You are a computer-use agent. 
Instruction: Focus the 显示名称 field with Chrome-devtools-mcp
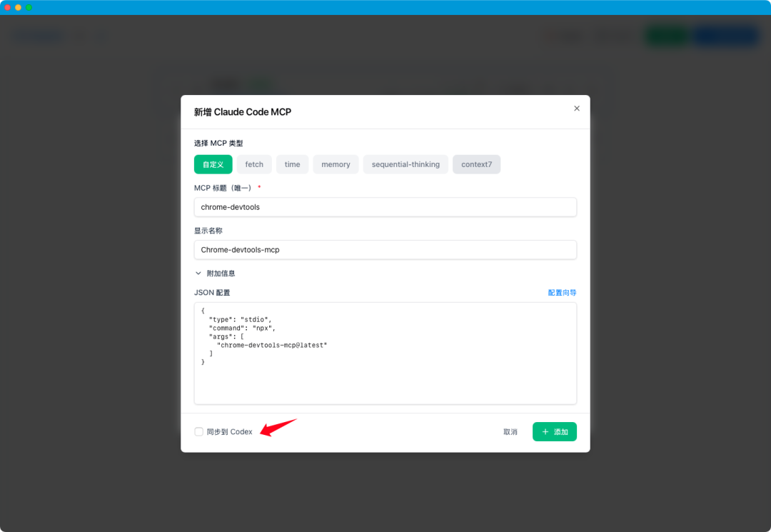(385, 250)
